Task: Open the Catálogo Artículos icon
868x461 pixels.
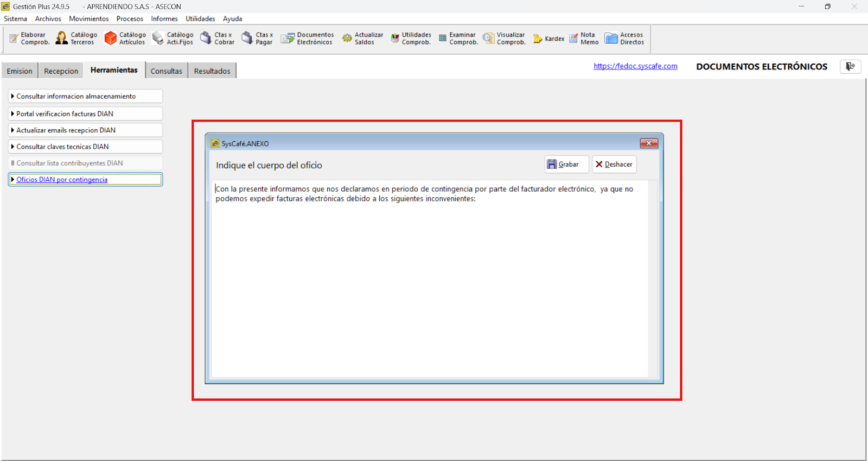Action: [x=111, y=38]
